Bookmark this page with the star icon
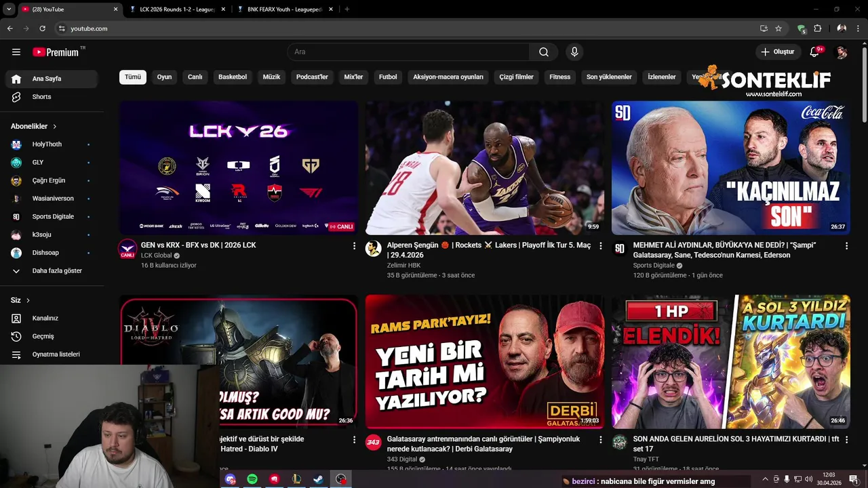 click(778, 28)
